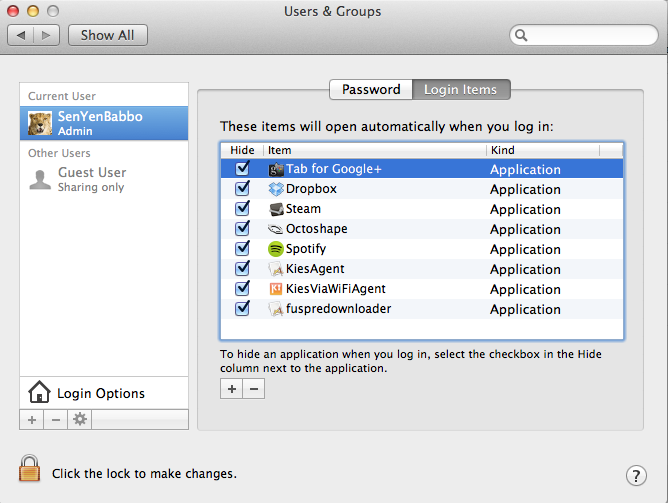The height and width of the screenshot is (503, 668).
Task: Open the help question mark button
Action: point(636,475)
